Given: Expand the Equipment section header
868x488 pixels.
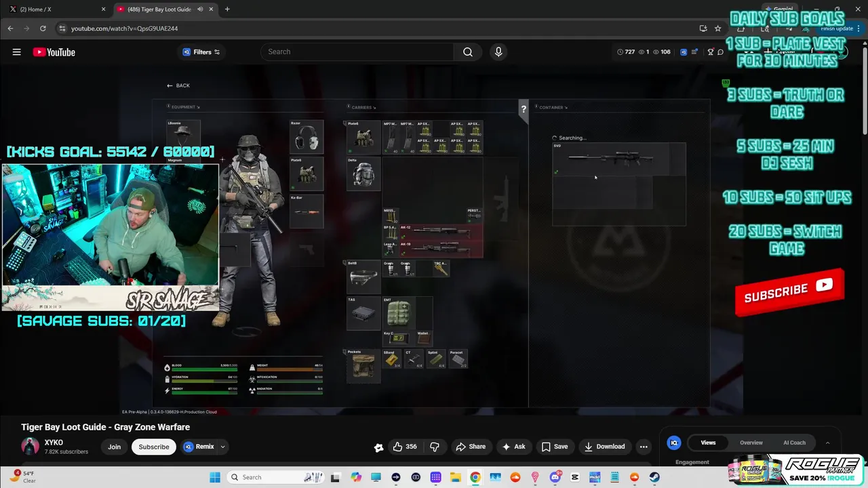Looking at the screenshot, I should coord(184,107).
